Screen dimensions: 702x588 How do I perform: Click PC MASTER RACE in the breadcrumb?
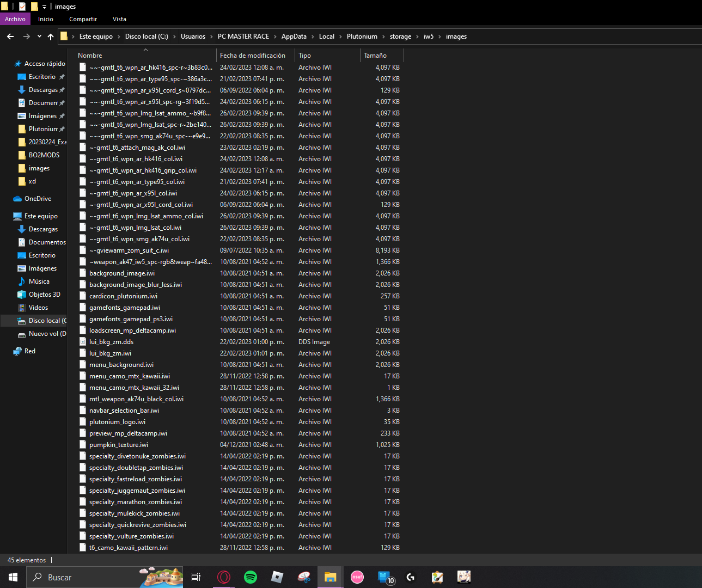(243, 36)
